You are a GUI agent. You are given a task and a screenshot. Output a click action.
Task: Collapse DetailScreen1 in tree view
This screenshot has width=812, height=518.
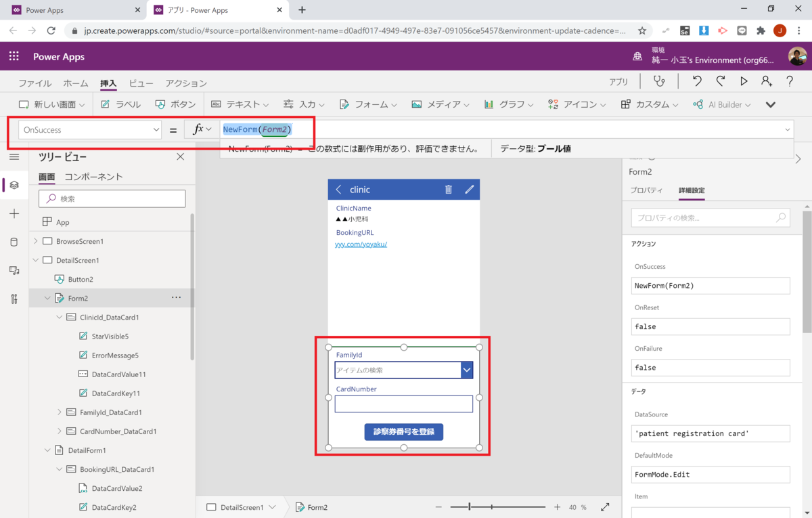click(x=36, y=260)
